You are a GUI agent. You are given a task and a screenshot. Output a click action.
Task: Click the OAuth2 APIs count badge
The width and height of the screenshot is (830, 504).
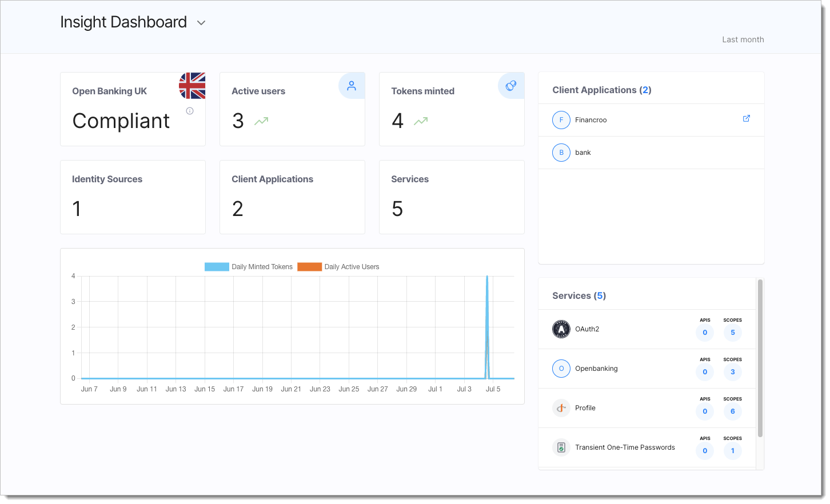point(705,333)
